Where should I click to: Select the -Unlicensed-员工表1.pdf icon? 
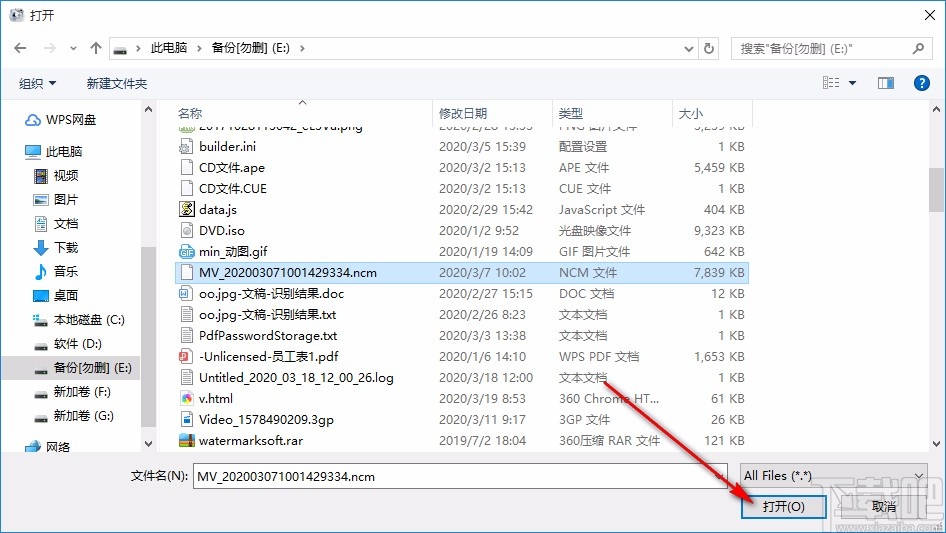(x=186, y=357)
